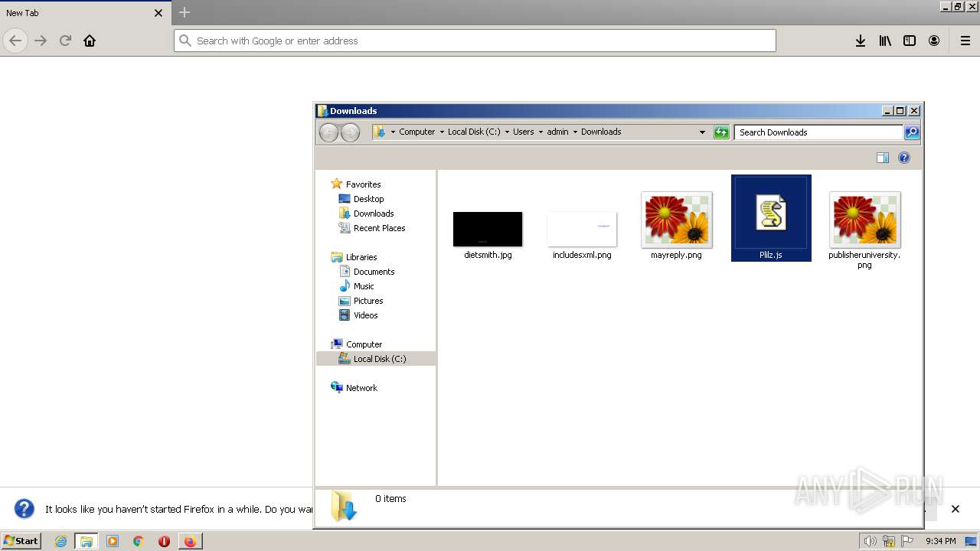This screenshot has width=980, height=551.
Task: Open Downloads in navigation pane
Action: (x=374, y=214)
